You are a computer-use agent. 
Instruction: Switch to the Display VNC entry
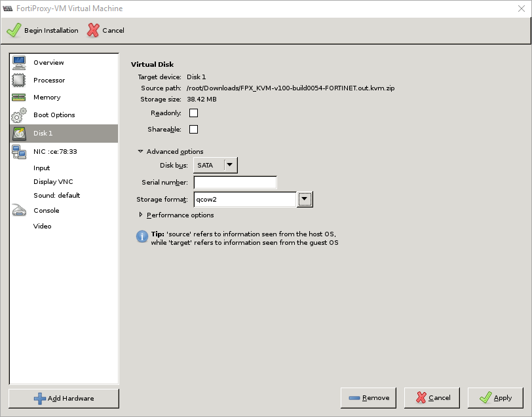coord(52,181)
